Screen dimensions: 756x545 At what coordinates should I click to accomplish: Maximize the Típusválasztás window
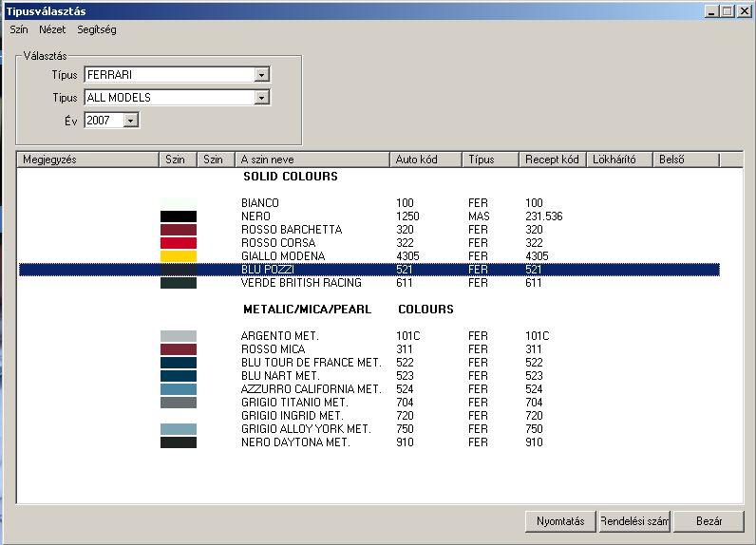click(x=728, y=10)
